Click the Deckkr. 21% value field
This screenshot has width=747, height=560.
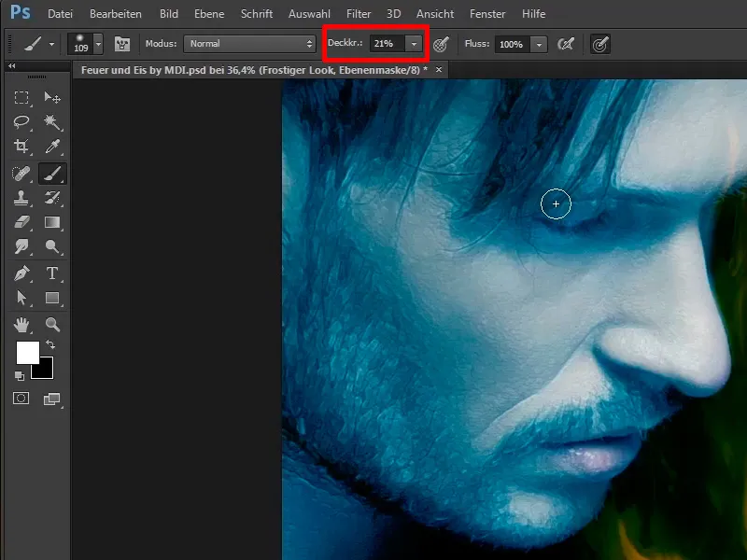pyautogui.click(x=388, y=44)
